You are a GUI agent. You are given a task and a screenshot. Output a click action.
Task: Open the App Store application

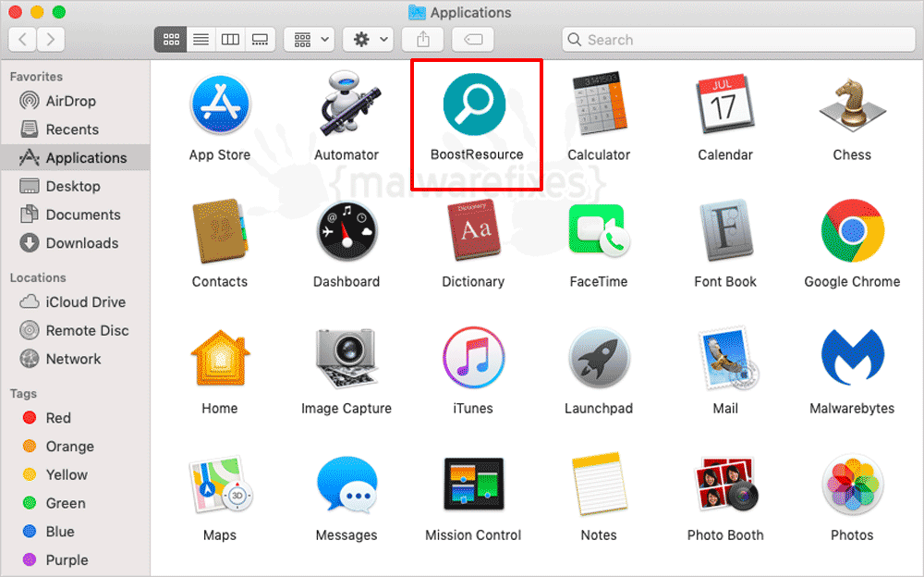pyautogui.click(x=221, y=105)
